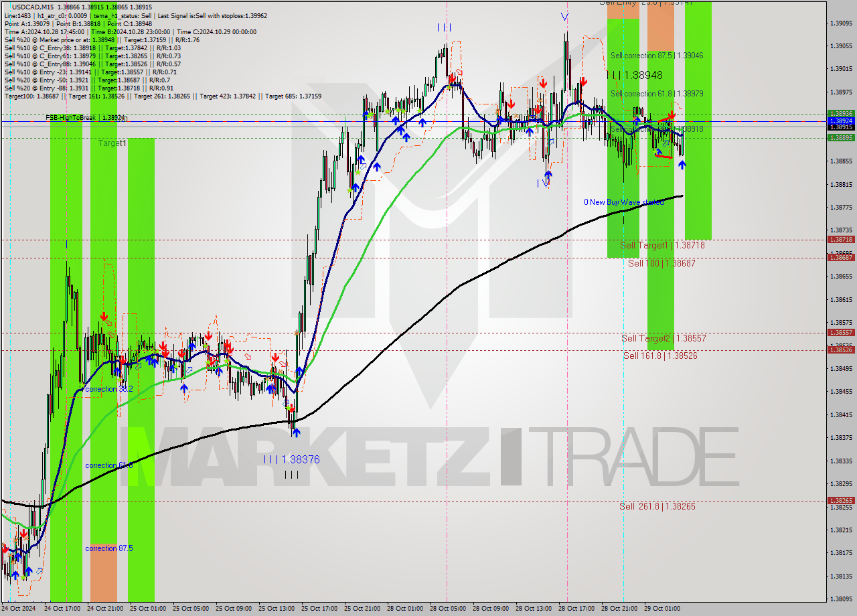Viewport: 857px width, 616px height.
Task: Click the '25 Oct 21:00' time axis label
Action: coord(362,609)
